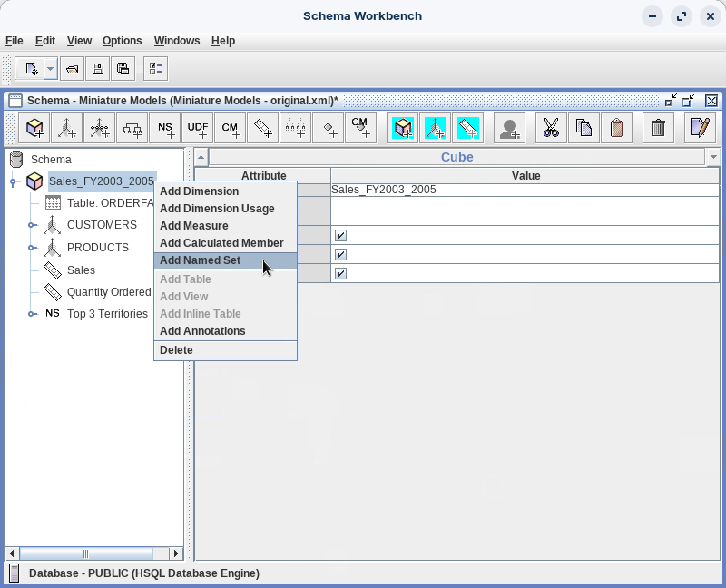The height and width of the screenshot is (588, 726).
Task: Click the Add Named Set (NS) toolbar icon
Action: point(165,128)
